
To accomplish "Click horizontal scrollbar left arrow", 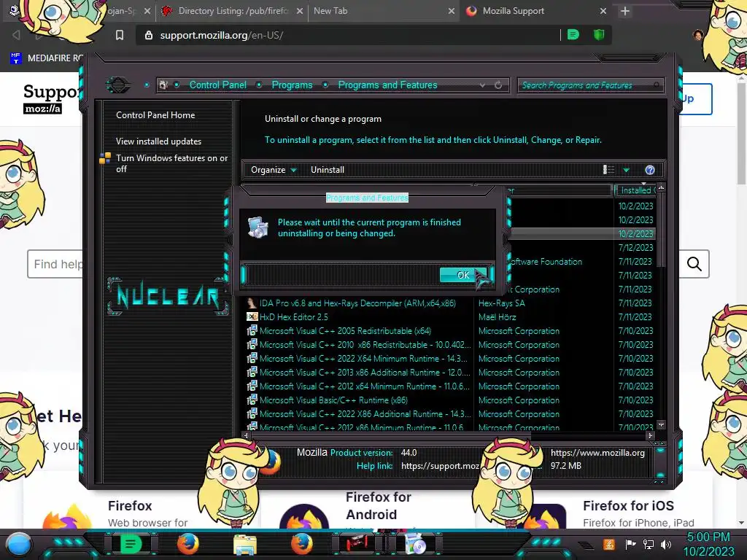I will pyautogui.click(x=246, y=435).
